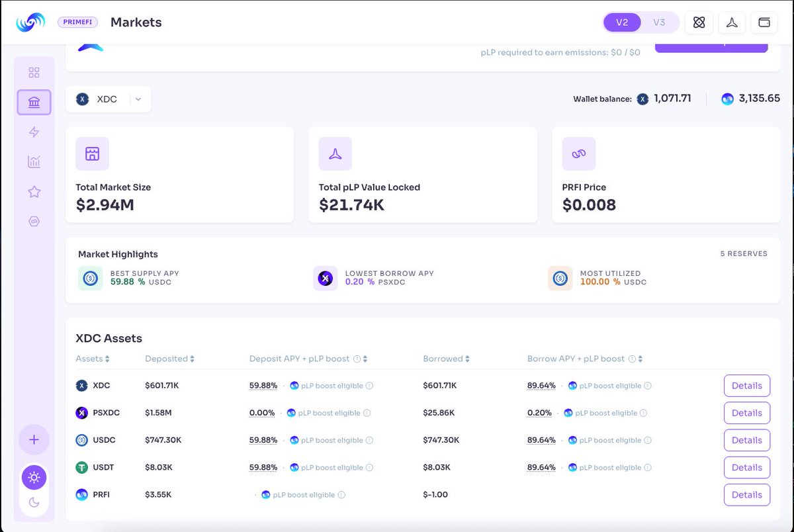Click USDT asset token icon in table
794x532 pixels.
[x=82, y=467]
